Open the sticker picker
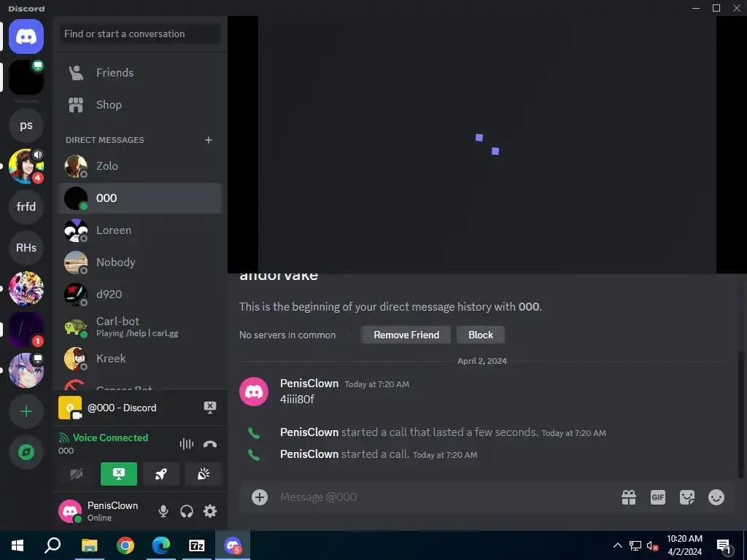 pyautogui.click(x=687, y=497)
